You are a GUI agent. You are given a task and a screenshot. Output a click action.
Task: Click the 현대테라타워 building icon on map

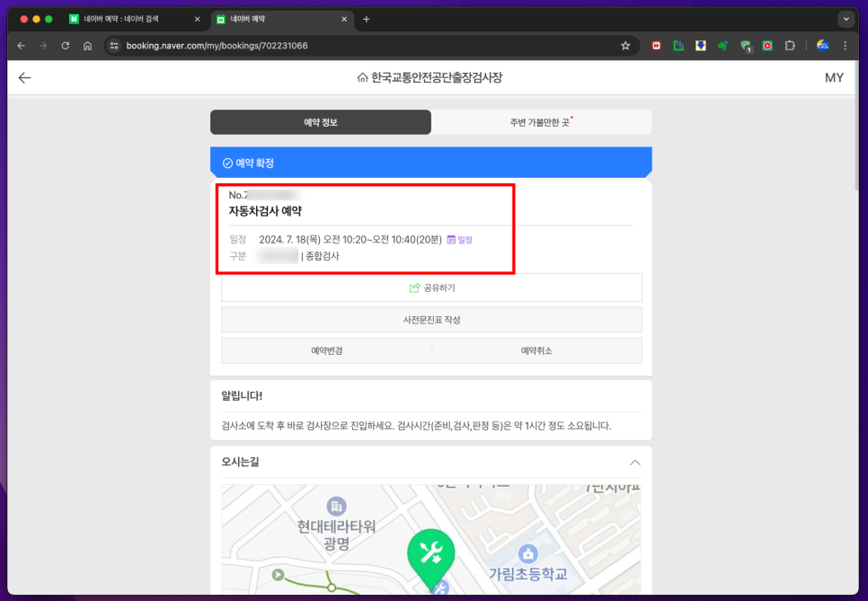click(336, 506)
